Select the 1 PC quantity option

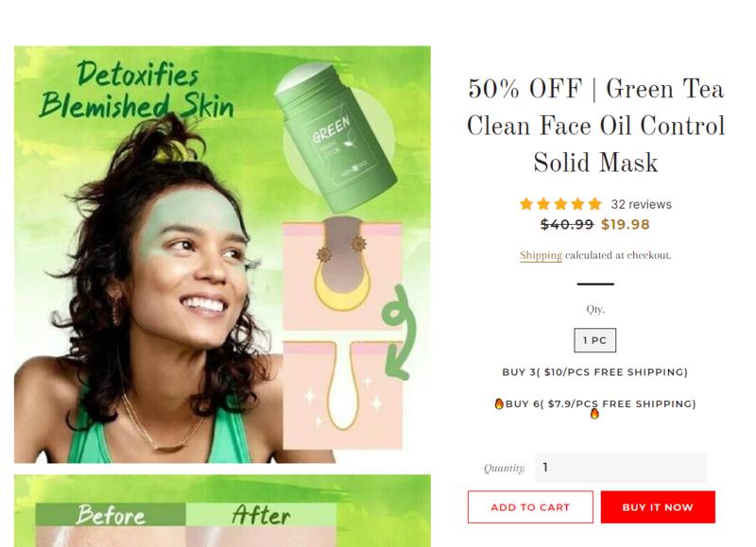pyautogui.click(x=595, y=340)
